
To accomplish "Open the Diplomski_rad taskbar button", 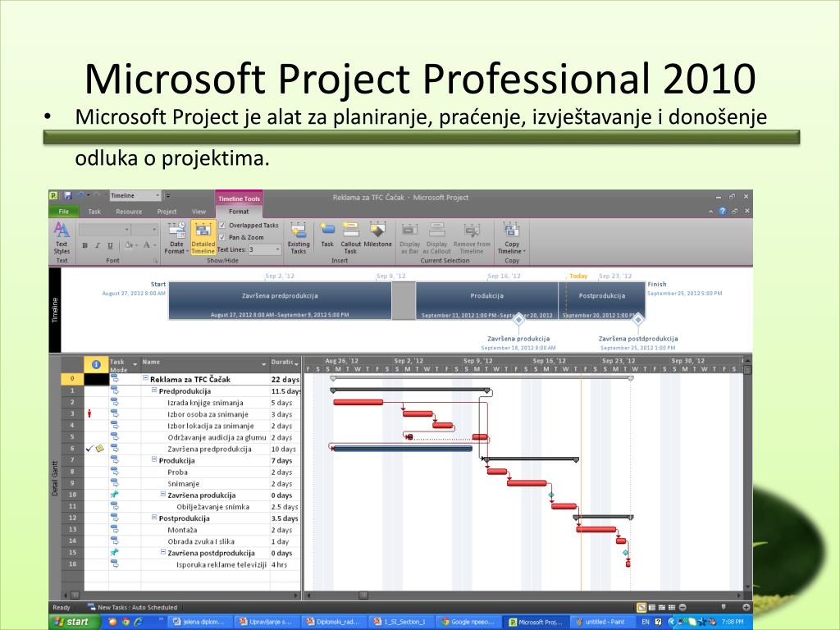I will pyautogui.click(x=335, y=622).
